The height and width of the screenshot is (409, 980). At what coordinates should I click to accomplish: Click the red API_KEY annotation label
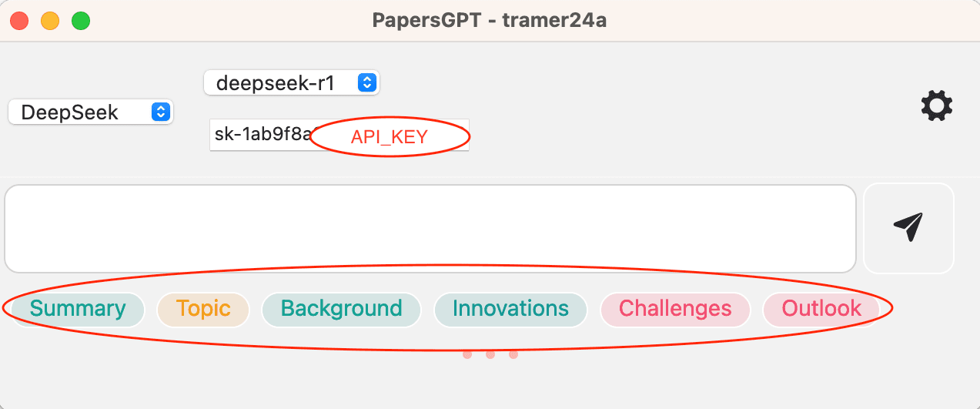tap(389, 137)
